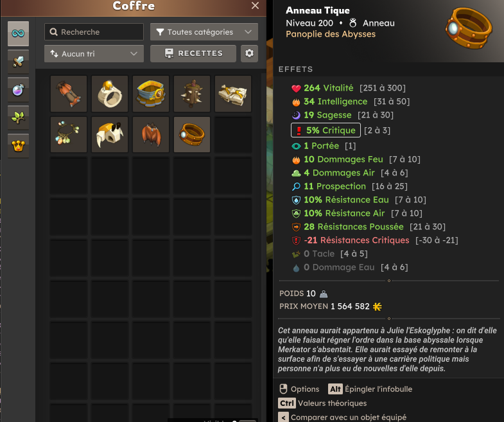Open the Recettes recipes panel
The width and height of the screenshot is (504, 422).
pyautogui.click(x=193, y=53)
